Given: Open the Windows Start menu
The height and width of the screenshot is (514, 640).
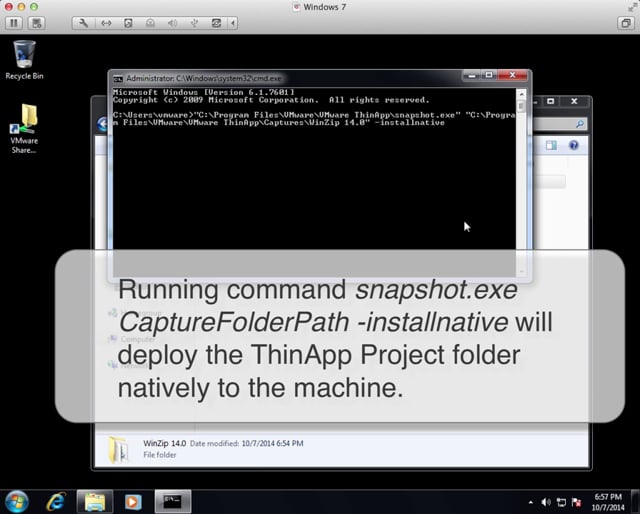Looking at the screenshot, I should point(17,501).
